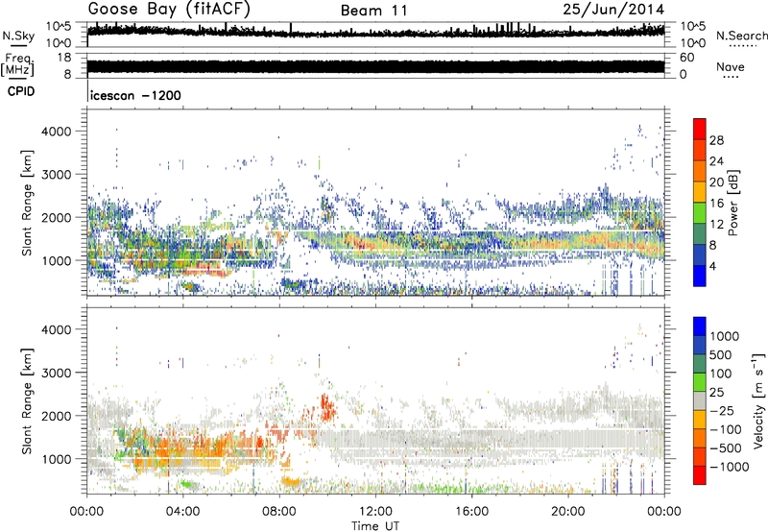Click the 'CPID' label
Image resolution: width=768 pixels, height=532 pixels.
coord(21,91)
